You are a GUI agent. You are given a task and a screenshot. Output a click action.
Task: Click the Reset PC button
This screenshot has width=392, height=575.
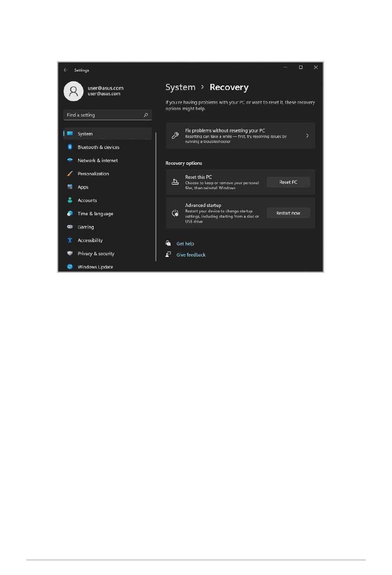click(x=288, y=182)
